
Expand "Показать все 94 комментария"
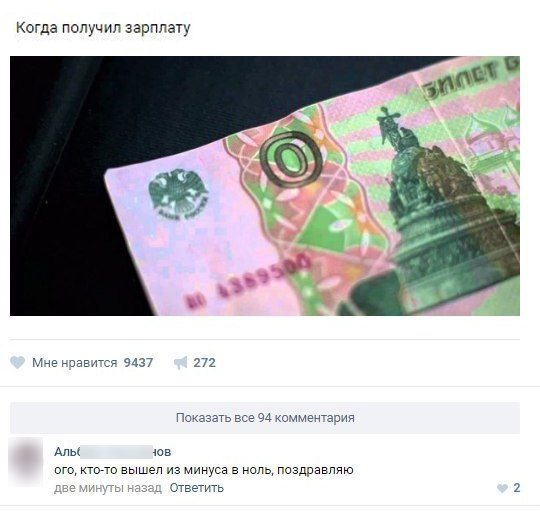(265, 418)
